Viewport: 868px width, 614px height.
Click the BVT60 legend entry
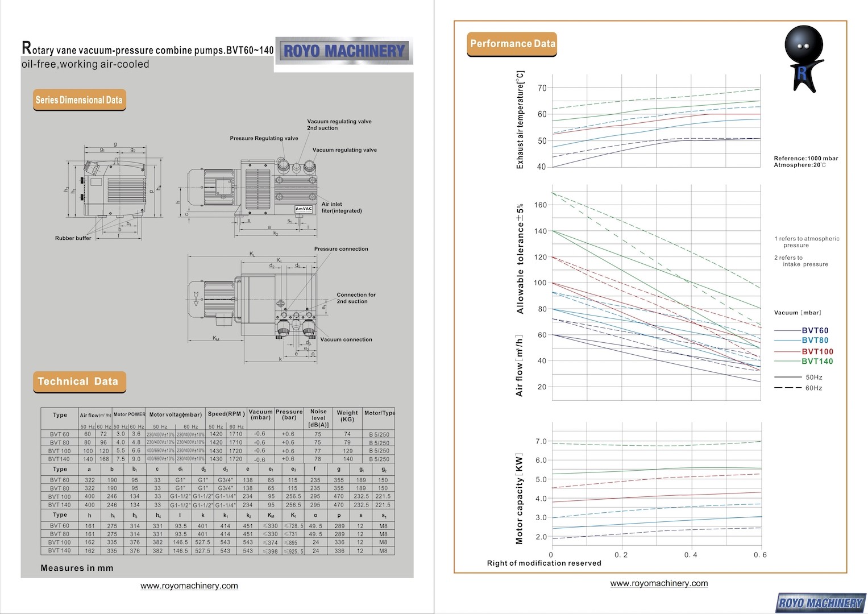815,330
